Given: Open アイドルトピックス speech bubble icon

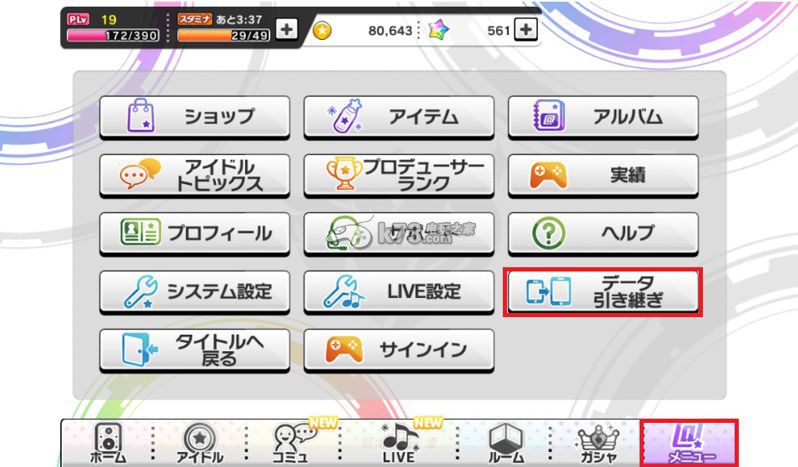Looking at the screenshot, I should 194,175.
